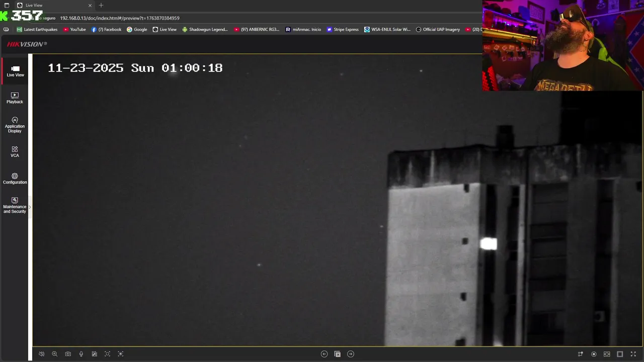
Task: Open Official UAP Imagery bookmark
Action: point(438,29)
